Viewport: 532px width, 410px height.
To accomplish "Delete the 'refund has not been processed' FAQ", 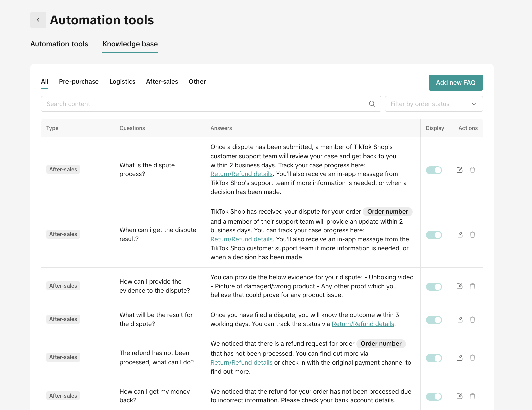I will click(x=472, y=358).
